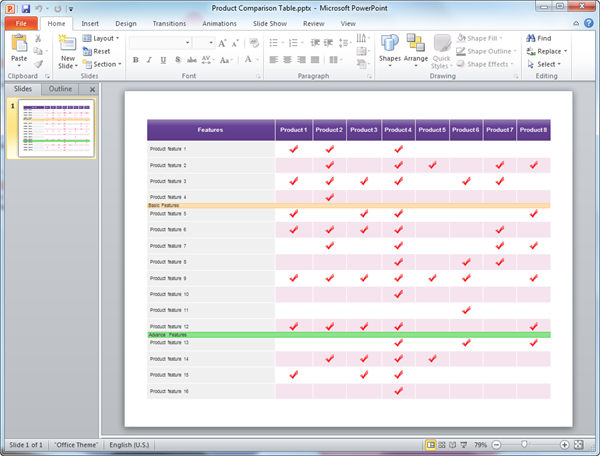
Task: Open the Section dropdown menu
Action: click(104, 64)
